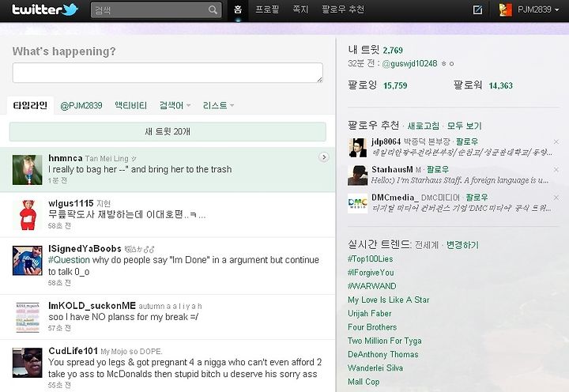This screenshot has width=569, height=392.
Task: Expand the 리스트 dropdown tab
Action: tap(218, 106)
